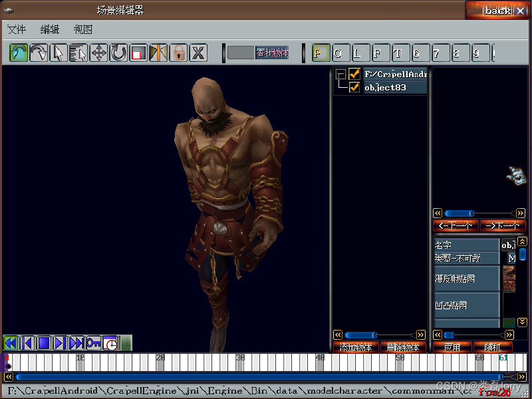Click the X delete toolbar icon
Screen dimensions: 532x399
(x=198, y=53)
